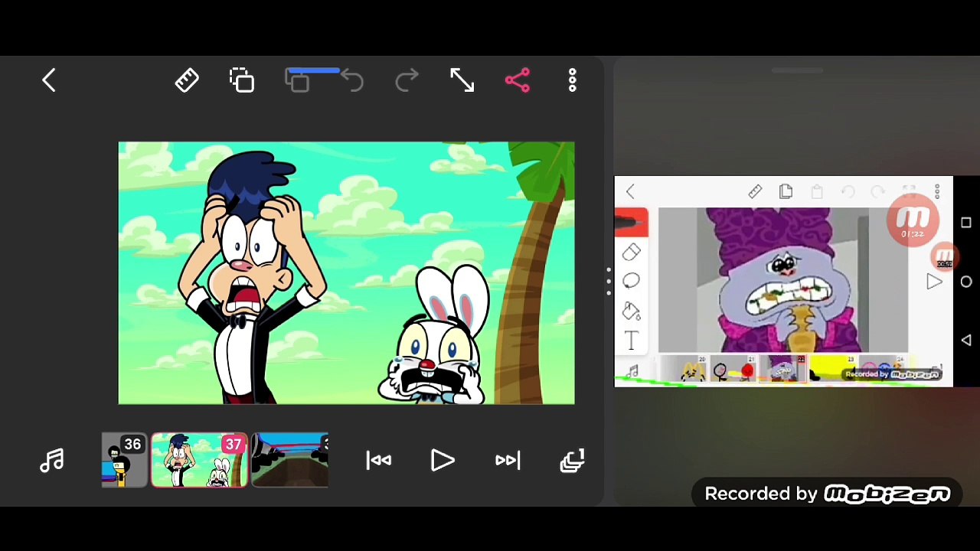
Task: Jump to the first frame with rewind
Action: [378, 460]
